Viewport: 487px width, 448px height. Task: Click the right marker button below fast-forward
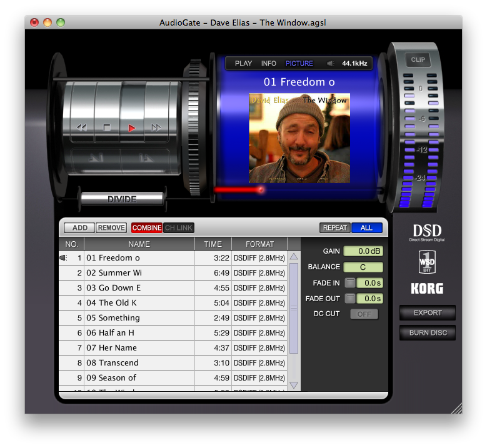pyautogui.click(x=146, y=158)
